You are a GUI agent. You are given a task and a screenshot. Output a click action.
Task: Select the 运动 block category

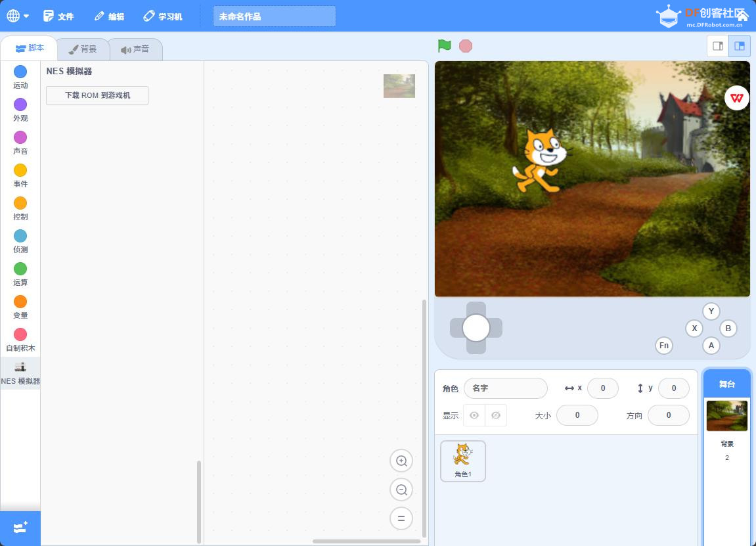point(20,77)
